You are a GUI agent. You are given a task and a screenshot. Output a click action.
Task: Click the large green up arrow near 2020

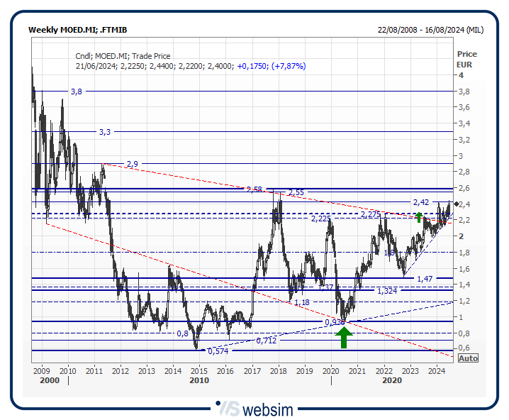click(343, 336)
